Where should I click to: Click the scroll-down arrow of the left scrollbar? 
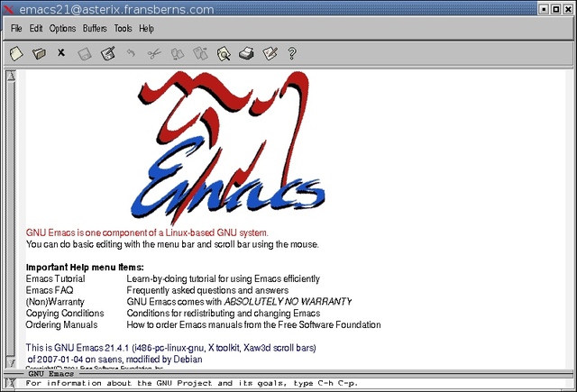tap(11, 363)
